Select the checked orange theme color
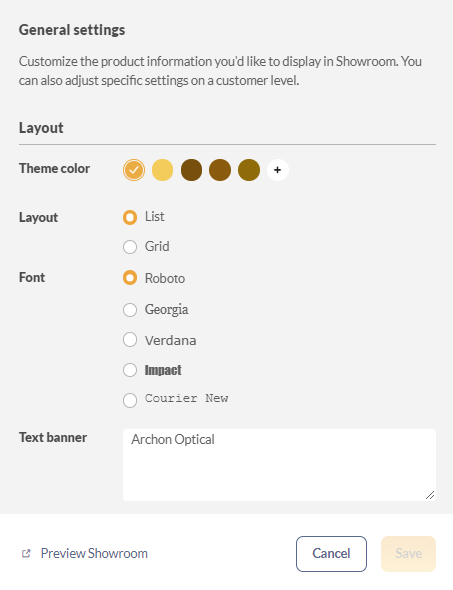 coord(134,170)
